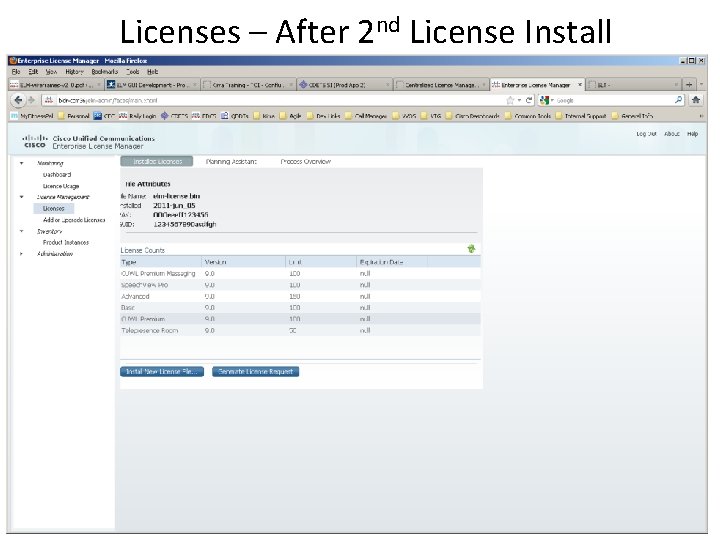720x540 pixels.
Task: Switch to the Cima Training browser tab
Action: (x=248, y=84)
